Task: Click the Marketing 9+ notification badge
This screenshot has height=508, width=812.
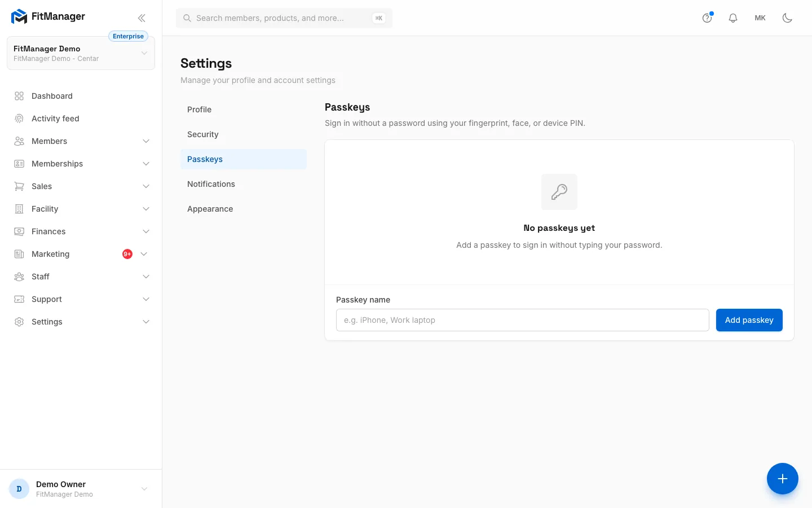Action: (127, 254)
